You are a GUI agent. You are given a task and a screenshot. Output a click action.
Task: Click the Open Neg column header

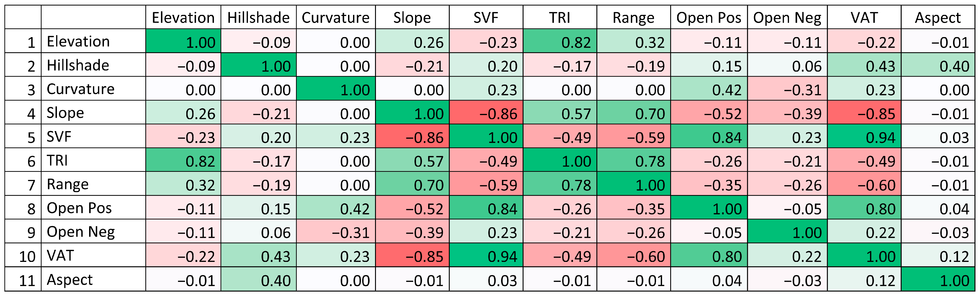point(787,18)
